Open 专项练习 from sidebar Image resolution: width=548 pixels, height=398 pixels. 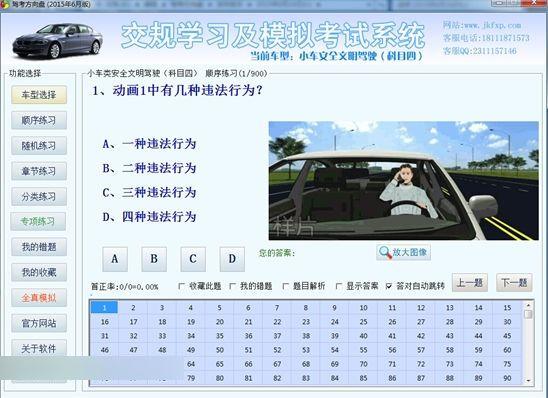tap(38, 222)
